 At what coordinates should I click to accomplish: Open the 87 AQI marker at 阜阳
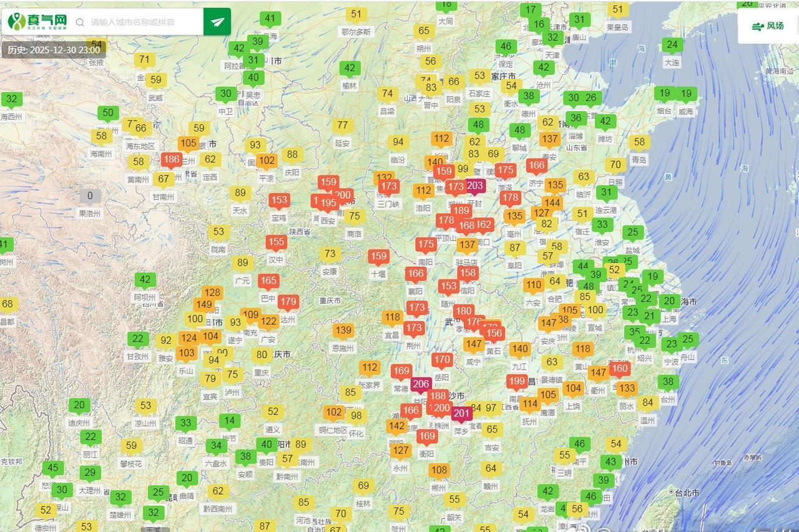pyautogui.click(x=514, y=248)
